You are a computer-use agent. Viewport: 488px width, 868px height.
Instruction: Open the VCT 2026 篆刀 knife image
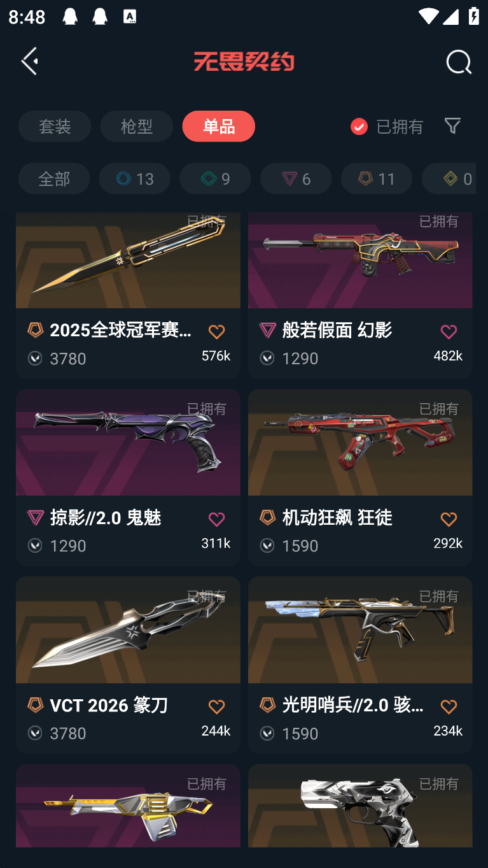(x=128, y=630)
